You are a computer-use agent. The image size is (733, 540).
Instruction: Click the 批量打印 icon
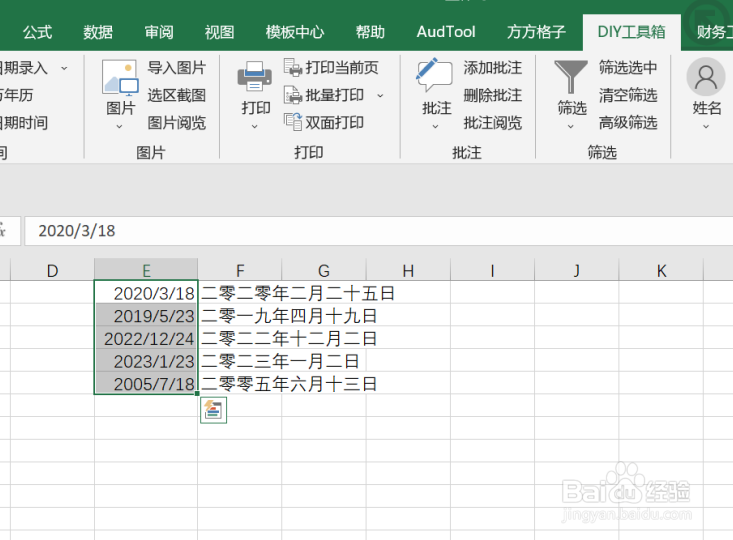tap(293, 95)
